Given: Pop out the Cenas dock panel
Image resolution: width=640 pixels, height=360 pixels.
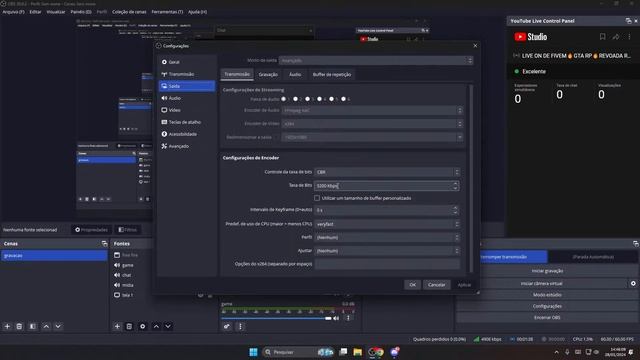Looking at the screenshot, I should click(x=104, y=244).
